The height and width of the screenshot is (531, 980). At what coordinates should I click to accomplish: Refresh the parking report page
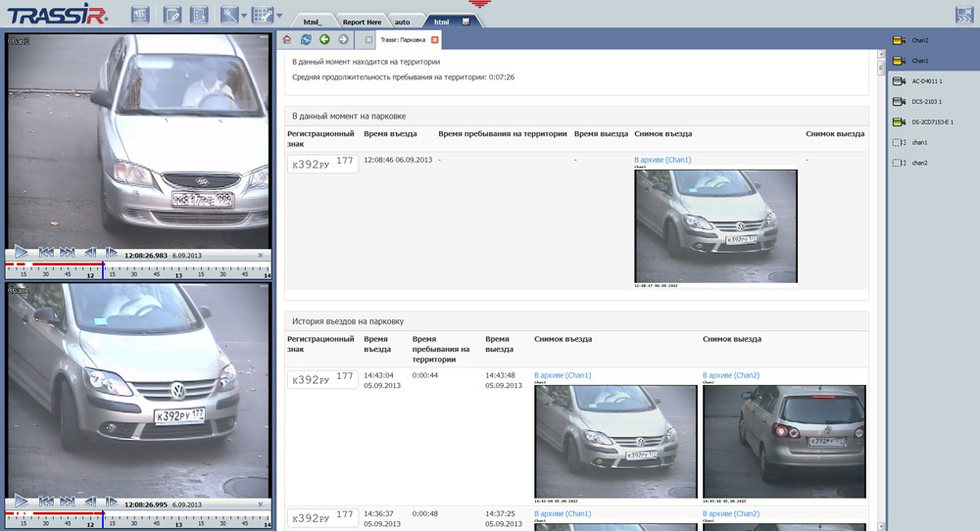click(306, 40)
